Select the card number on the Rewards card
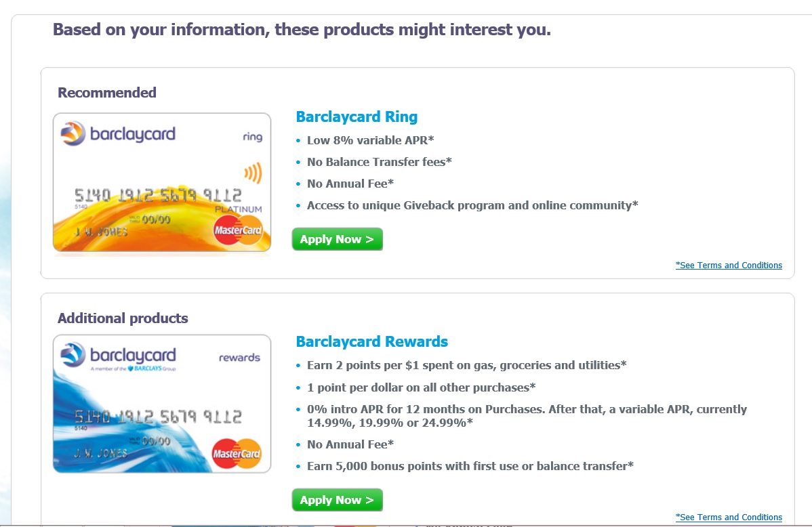The image size is (812, 527). pyautogui.click(x=157, y=417)
